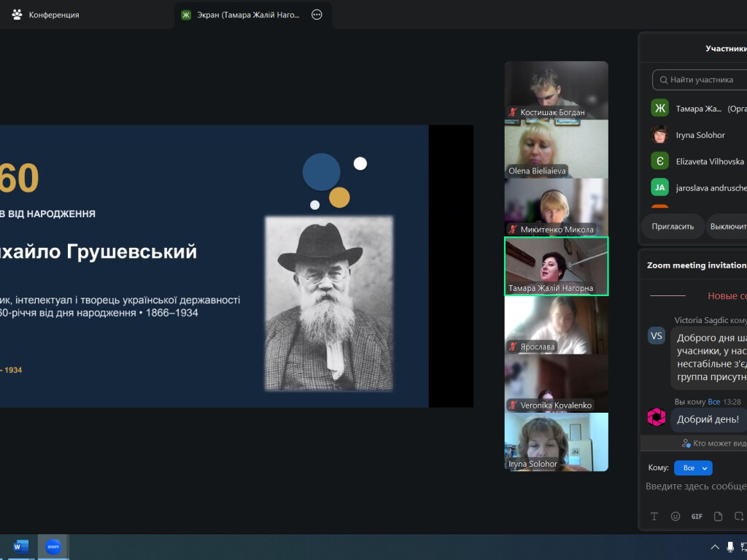Viewport: 747px width, 560px height.
Task: Switch to the Конференция tab
Action: (x=46, y=15)
